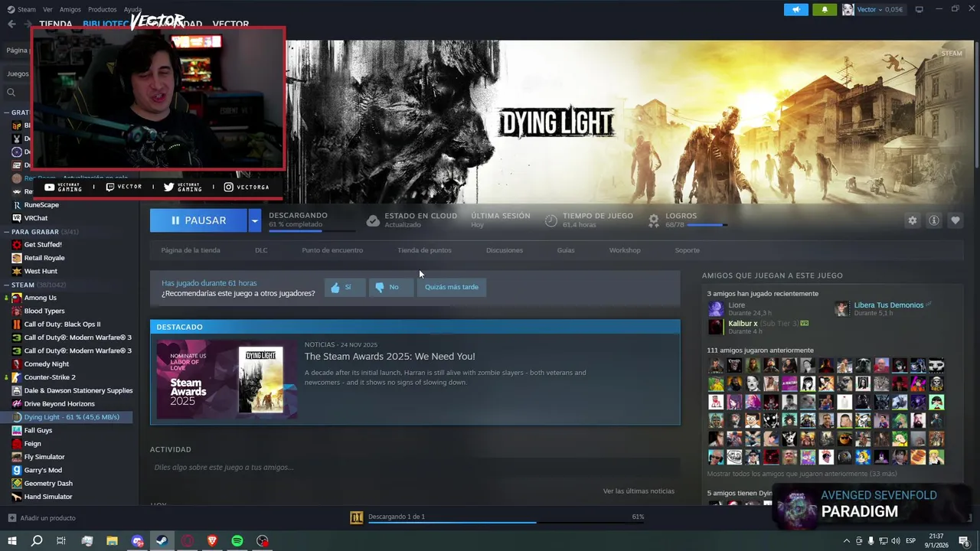The image size is (980, 551).
Task: Open Ver las últimas noticias link
Action: click(639, 491)
